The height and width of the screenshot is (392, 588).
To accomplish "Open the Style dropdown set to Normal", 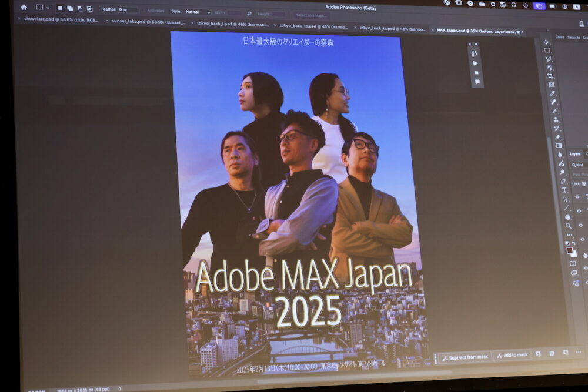I will pos(198,12).
